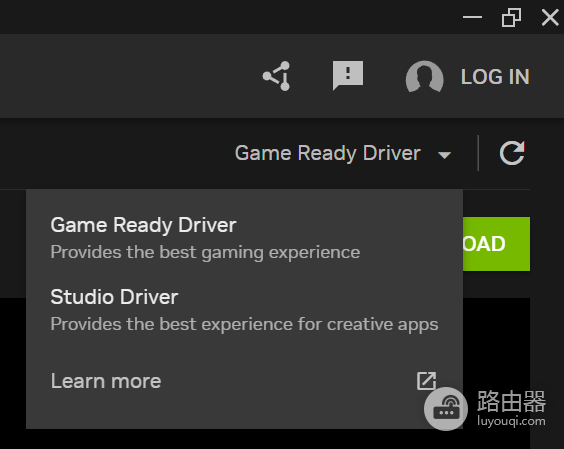Screen dimensions: 564x449
Task: Refresh drivers with the reload icon
Action: click(x=512, y=153)
